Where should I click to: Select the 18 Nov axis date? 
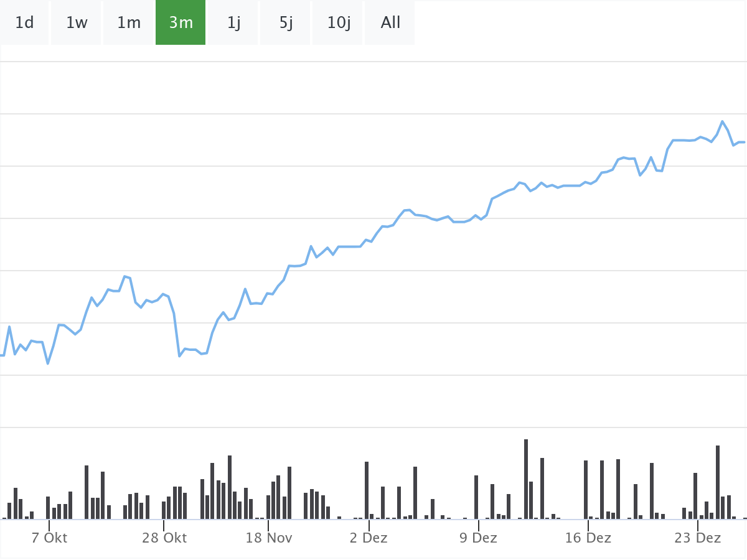pyautogui.click(x=268, y=538)
